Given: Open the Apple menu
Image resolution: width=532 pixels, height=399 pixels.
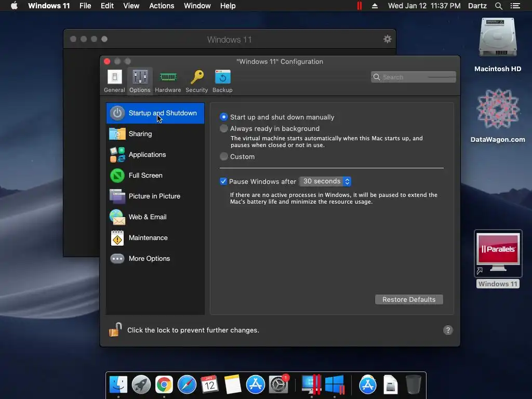Looking at the screenshot, I should coord(14,6).
